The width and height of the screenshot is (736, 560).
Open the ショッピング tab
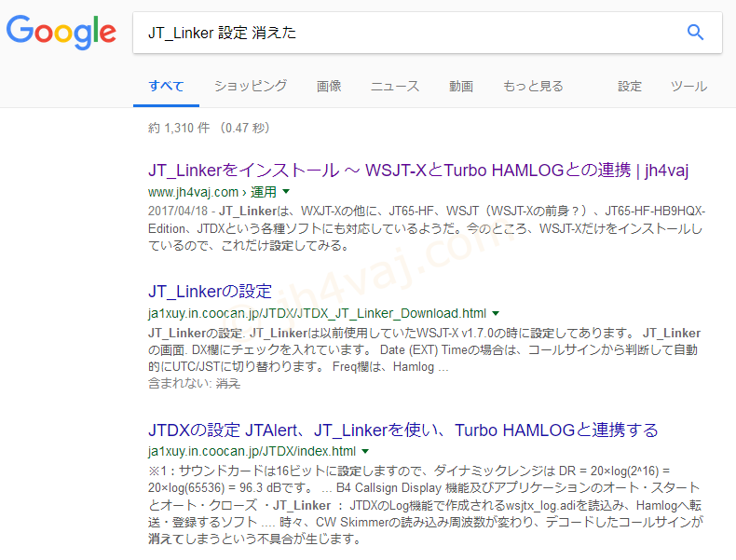pos(251,87)
